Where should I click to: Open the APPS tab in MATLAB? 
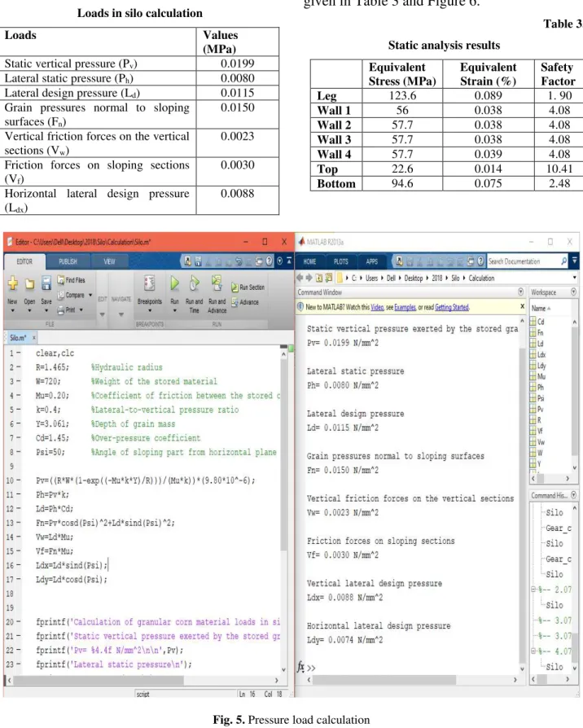[372, 261]
